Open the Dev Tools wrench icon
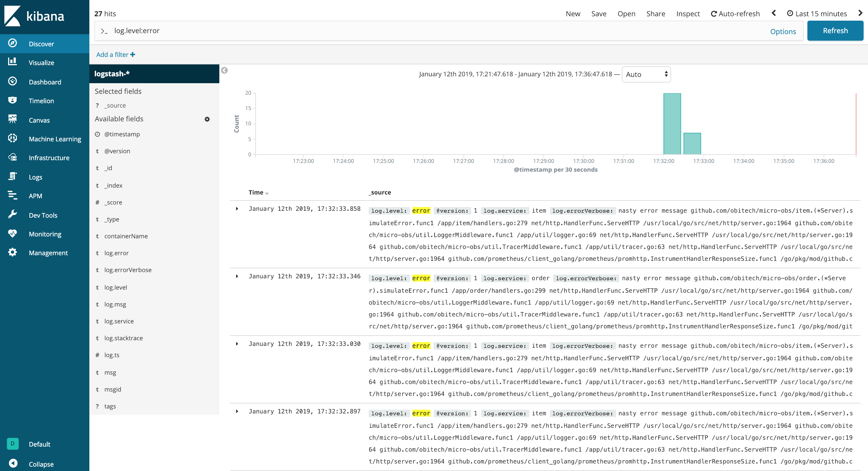 (12, 215)
